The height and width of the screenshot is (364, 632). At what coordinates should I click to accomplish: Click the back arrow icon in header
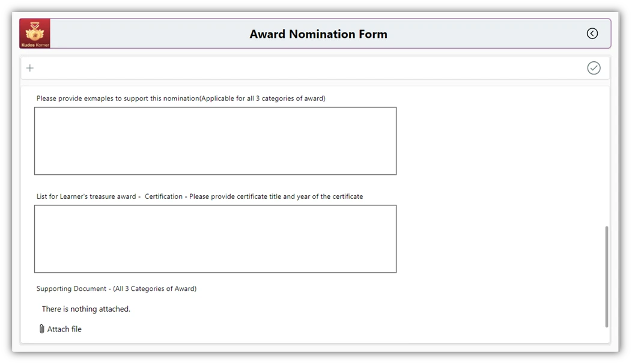[x=592, y=34]
